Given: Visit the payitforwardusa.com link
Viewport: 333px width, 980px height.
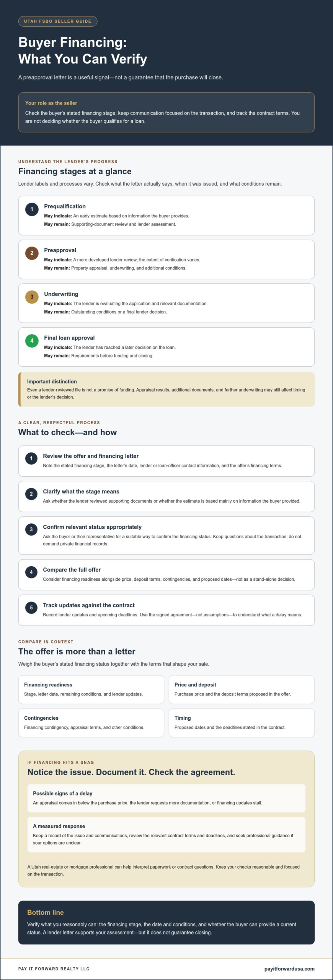Looking at the screenshot, I should coord(289,969).
